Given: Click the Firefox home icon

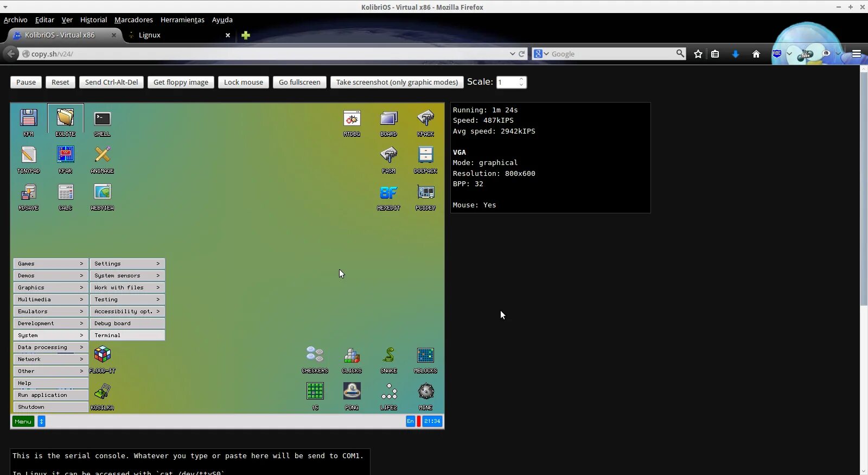Looking at the screenshot, I should [756, 54].
